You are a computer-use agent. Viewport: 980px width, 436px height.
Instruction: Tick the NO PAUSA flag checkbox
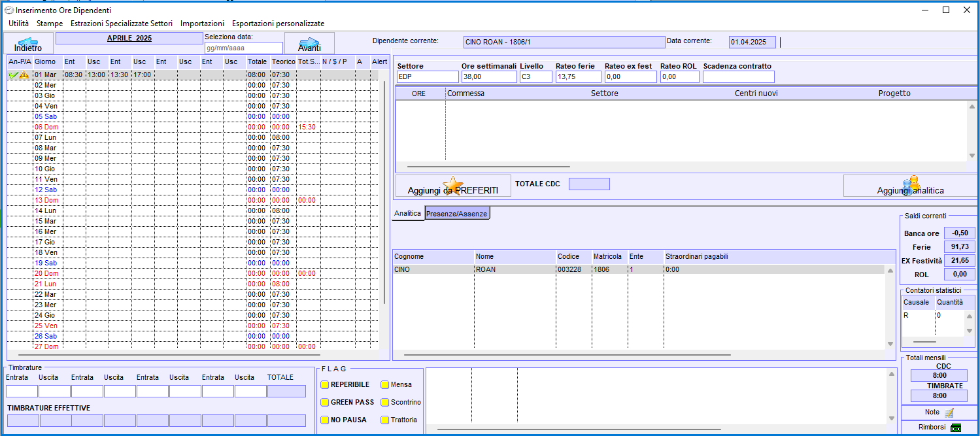[325, 420]
